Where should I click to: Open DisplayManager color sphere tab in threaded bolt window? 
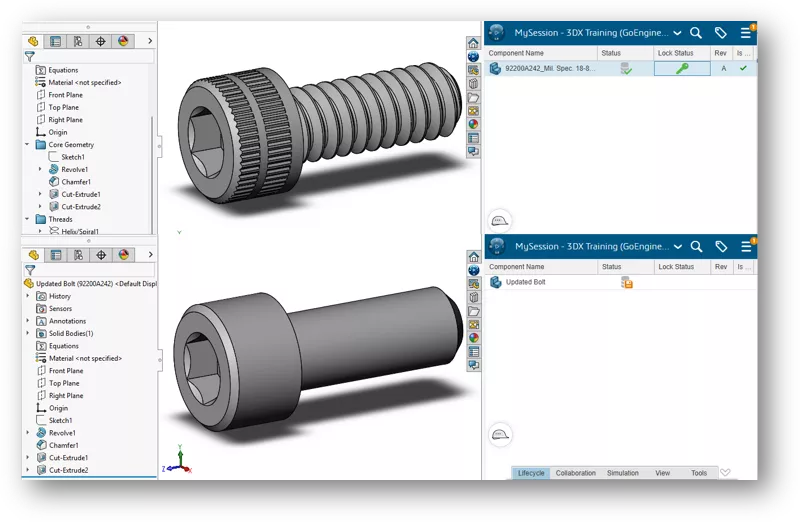[x=123, y=41]
